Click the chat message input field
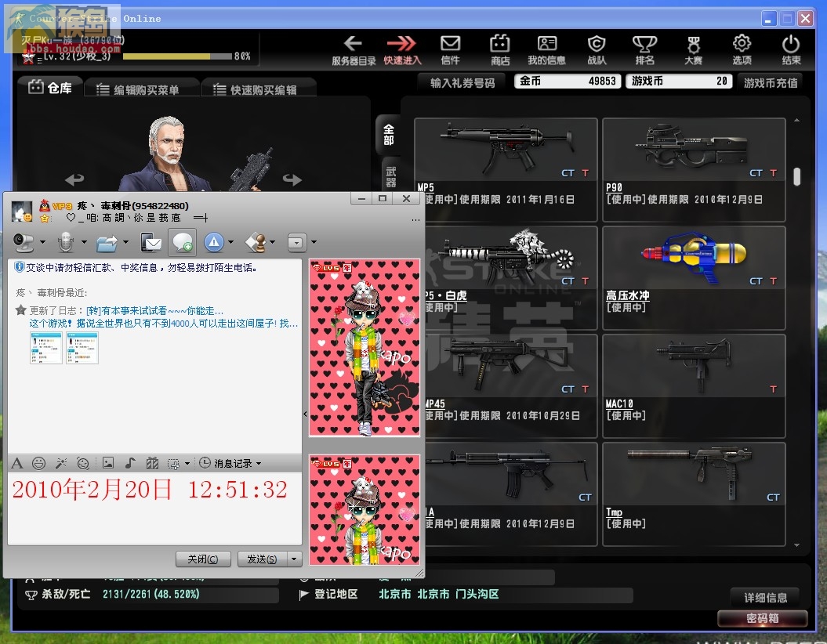The image size is (827, 644). click(154, 508)
